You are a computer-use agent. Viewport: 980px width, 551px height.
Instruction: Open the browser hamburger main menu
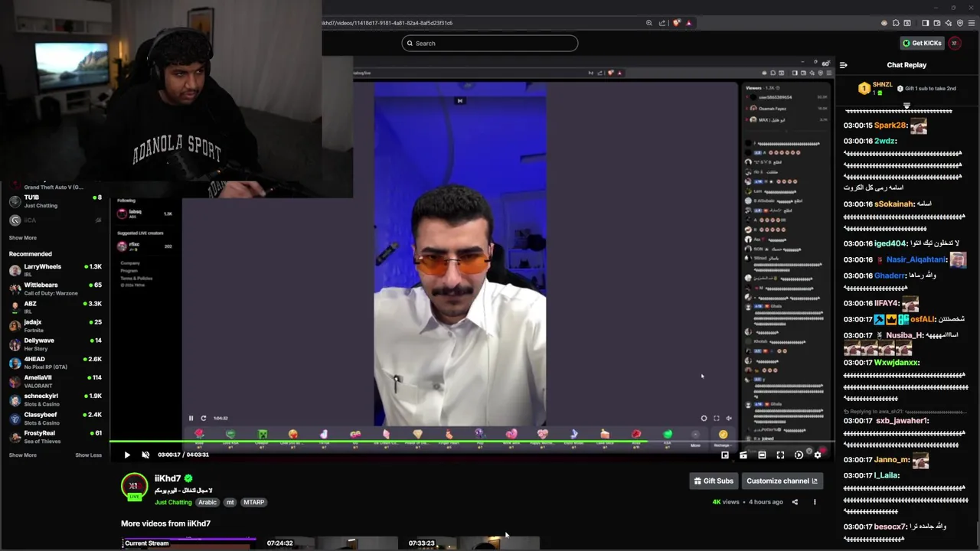pos(972,23)
